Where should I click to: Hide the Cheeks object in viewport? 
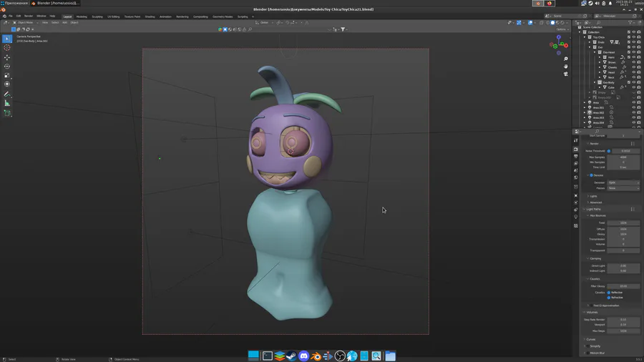click(x=634, y=67)
